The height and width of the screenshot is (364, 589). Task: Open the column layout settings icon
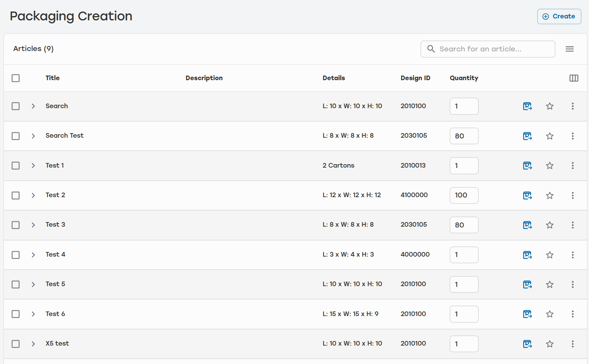pyautogui.click(x=574, y=78)
